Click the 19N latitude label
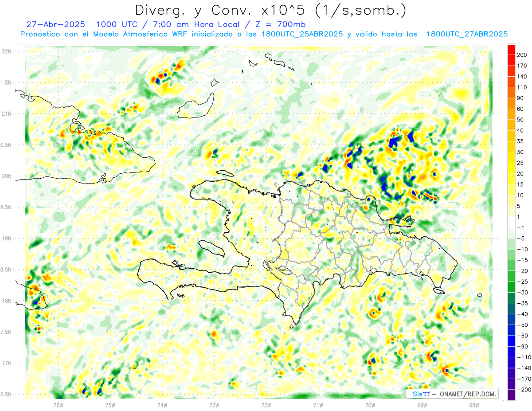 [6, 239]
